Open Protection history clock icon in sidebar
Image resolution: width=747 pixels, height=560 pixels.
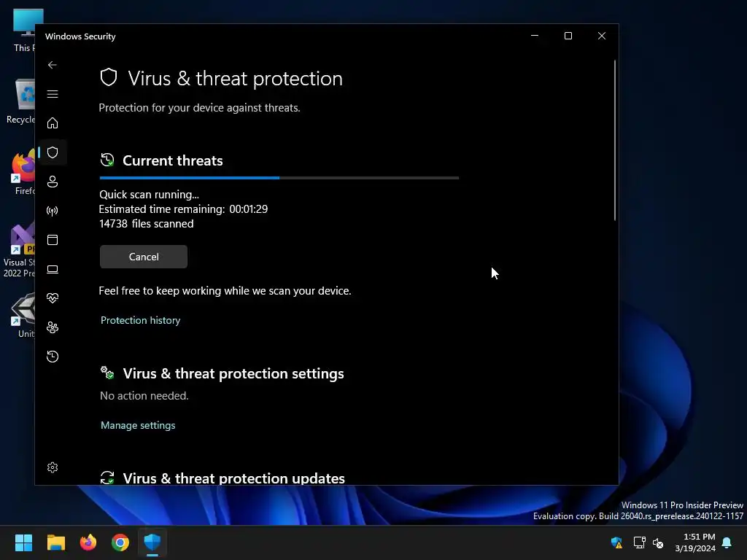pos(53,356)
